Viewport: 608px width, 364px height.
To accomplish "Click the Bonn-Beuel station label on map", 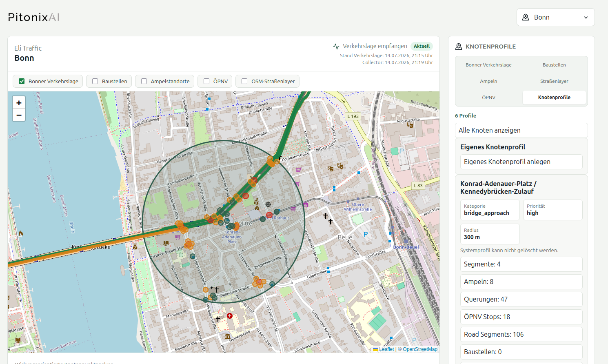I will pos(406,247).
